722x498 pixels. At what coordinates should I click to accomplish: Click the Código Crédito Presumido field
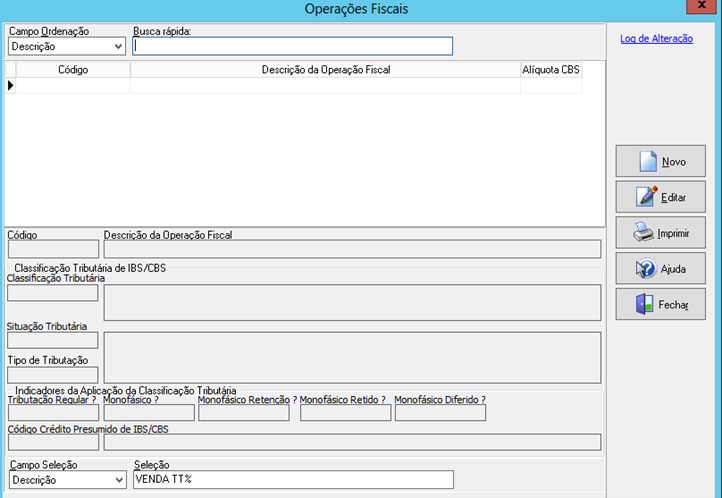[53, 443]
